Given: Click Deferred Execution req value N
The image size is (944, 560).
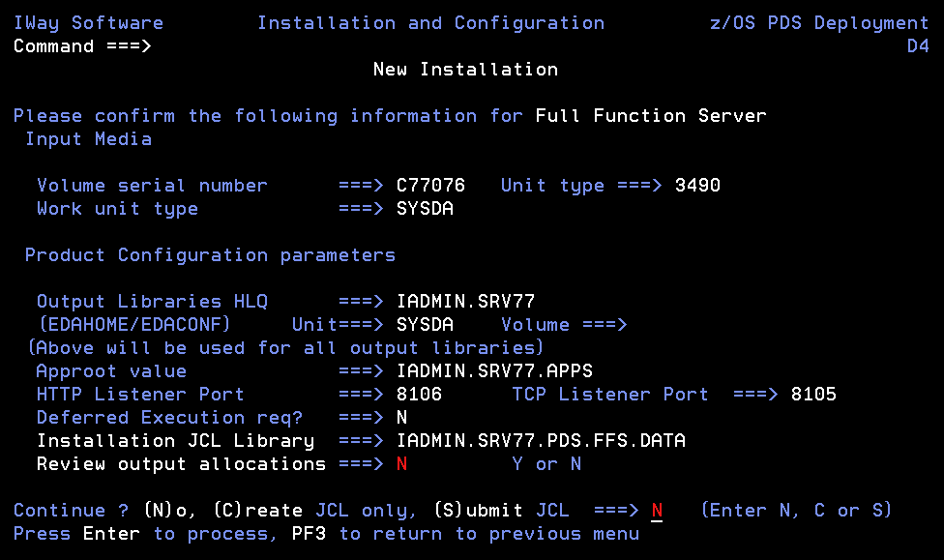Looking at the screenshot, I should point(401,417).
